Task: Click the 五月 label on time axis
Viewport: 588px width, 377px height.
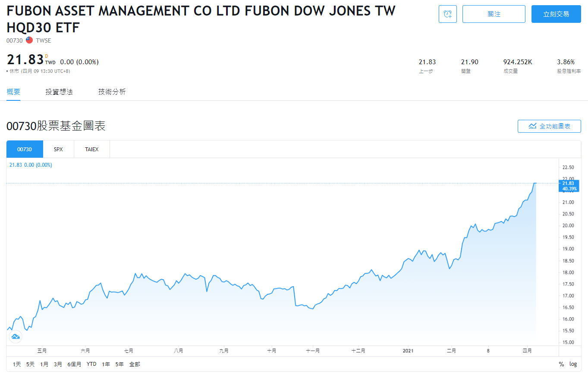Action: (42, 351)
